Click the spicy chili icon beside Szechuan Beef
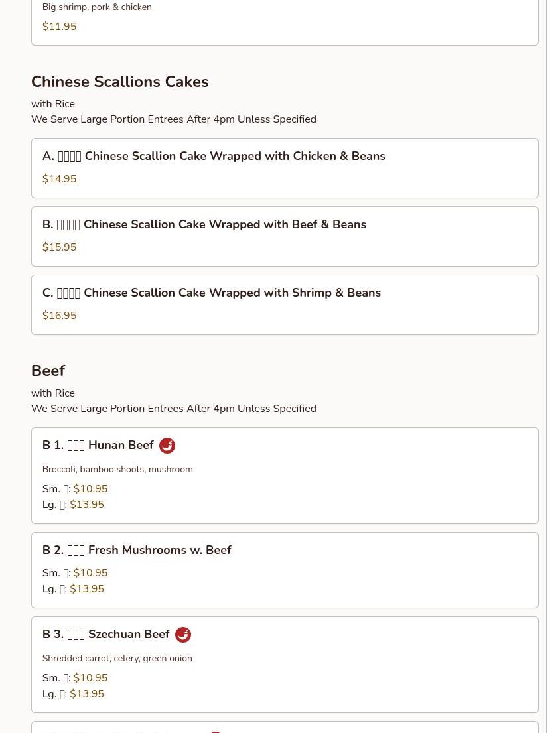Screen dimensions: 560x733 182,634
